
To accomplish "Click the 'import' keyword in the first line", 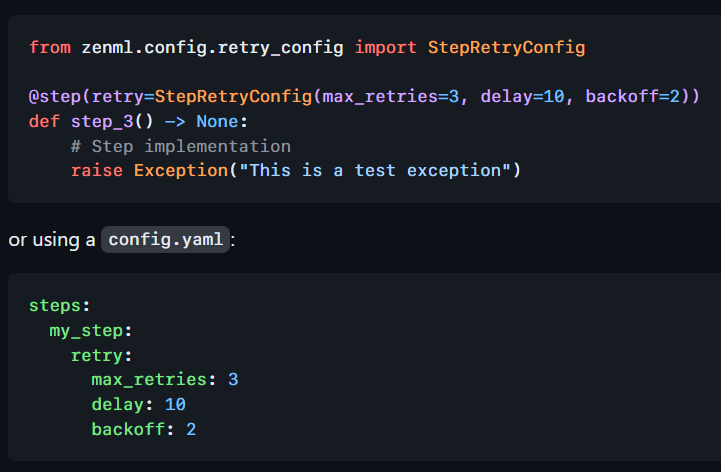I will tap(385, 47).
